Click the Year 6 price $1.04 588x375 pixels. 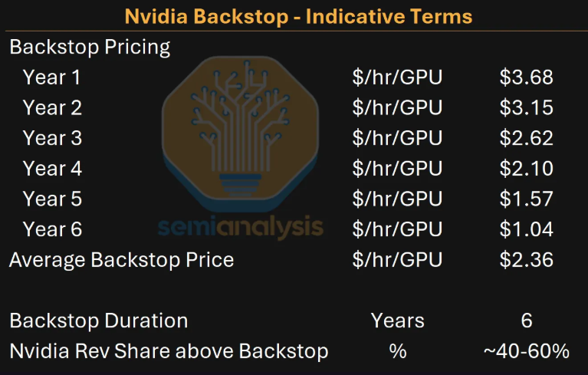click(527, 229)
